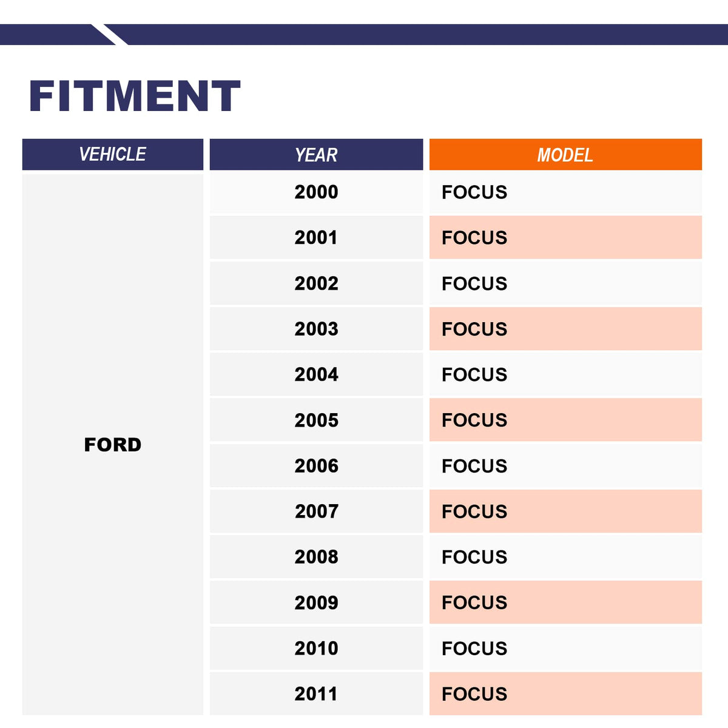Select the YEAR column header
The image size is (728, 728).
[x=316, y=155]
